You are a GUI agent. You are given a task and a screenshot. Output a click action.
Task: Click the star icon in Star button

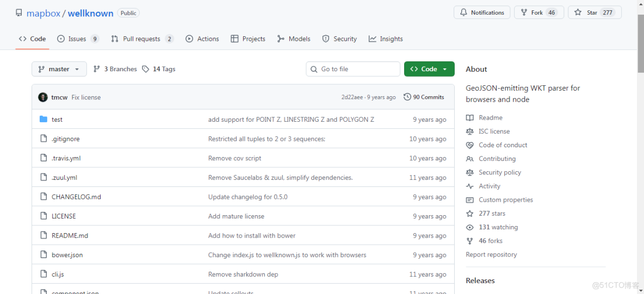[x=578, y=12]
